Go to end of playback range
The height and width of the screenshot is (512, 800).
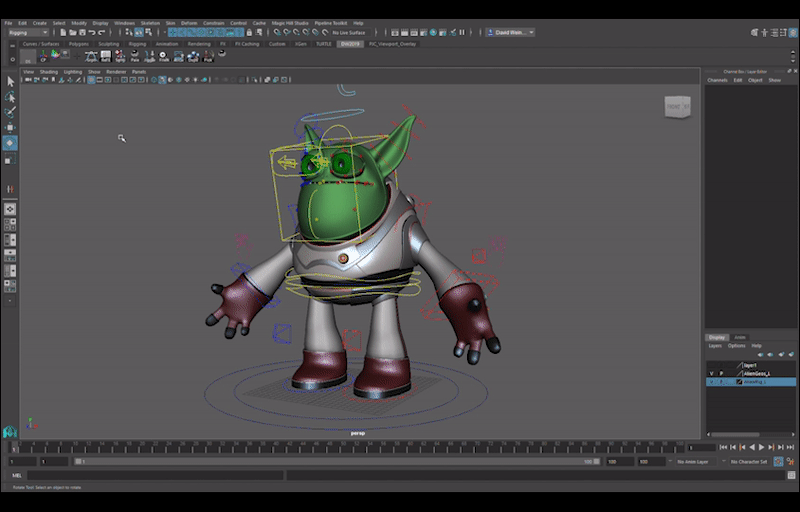click(791, 447)
